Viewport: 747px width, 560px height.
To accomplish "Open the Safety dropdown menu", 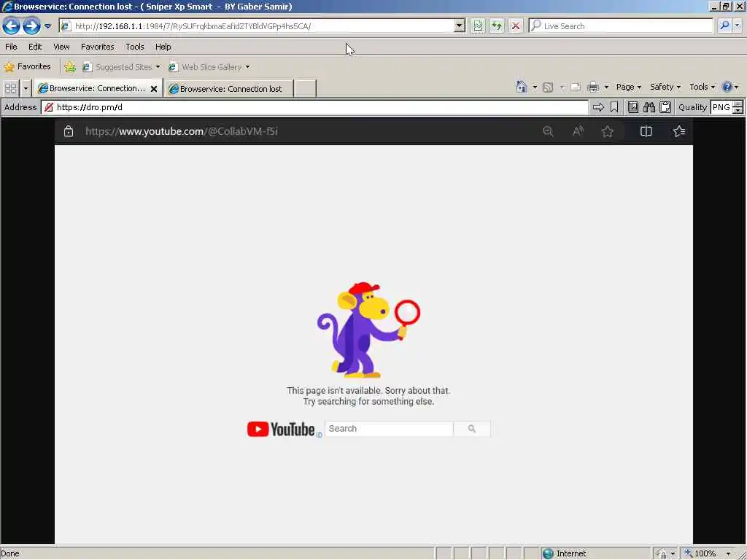I will (665, 87).
